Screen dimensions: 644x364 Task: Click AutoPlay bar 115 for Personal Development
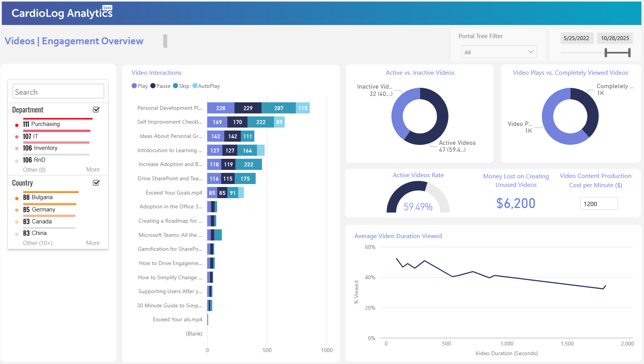coord(303,108)
